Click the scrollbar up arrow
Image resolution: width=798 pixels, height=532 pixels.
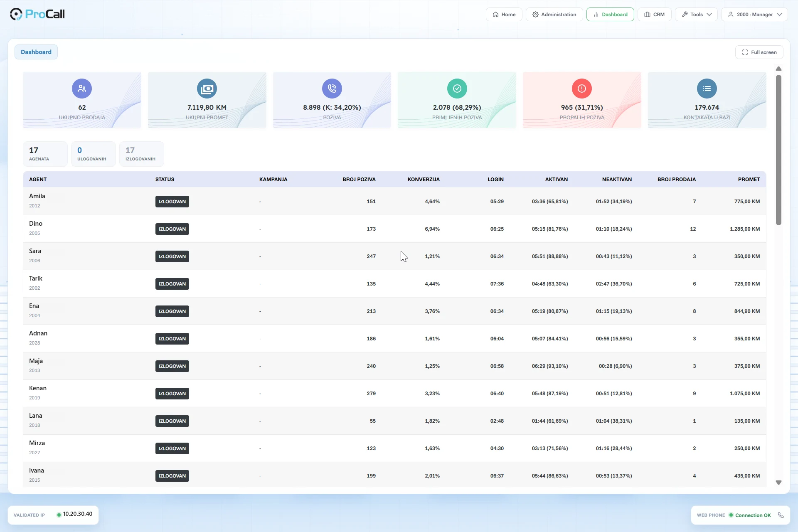778,69
